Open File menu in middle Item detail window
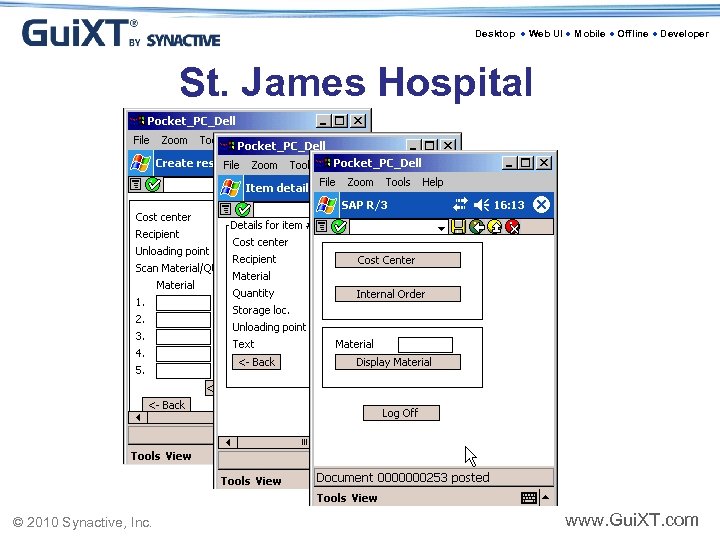The image size is (720, 540). point(231,165)
